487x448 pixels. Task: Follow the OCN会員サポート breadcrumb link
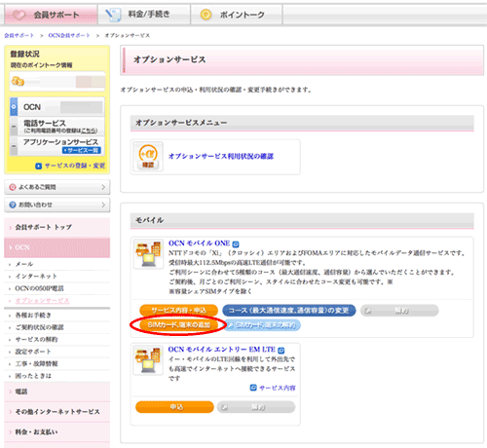[x=69, y=35]
